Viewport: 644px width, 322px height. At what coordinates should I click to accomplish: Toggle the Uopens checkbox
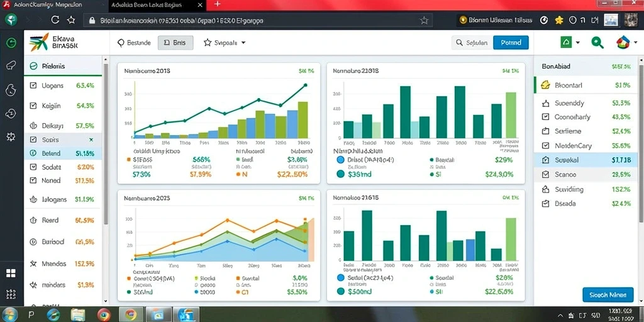coord(33,86)
